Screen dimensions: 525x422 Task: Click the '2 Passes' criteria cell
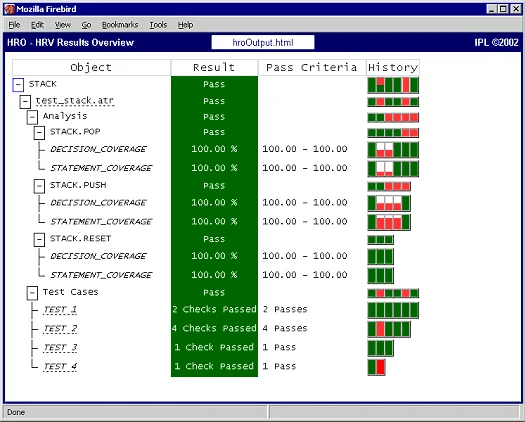[285, 309]
